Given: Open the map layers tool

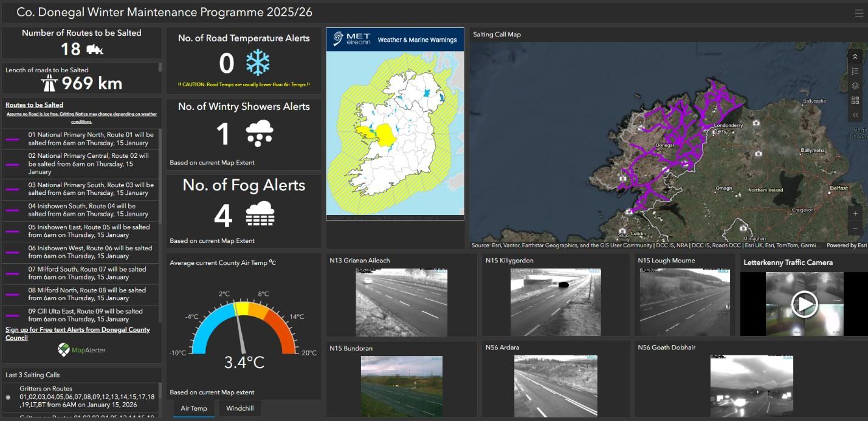Looking at the screenshot, I should click(855, 86).
